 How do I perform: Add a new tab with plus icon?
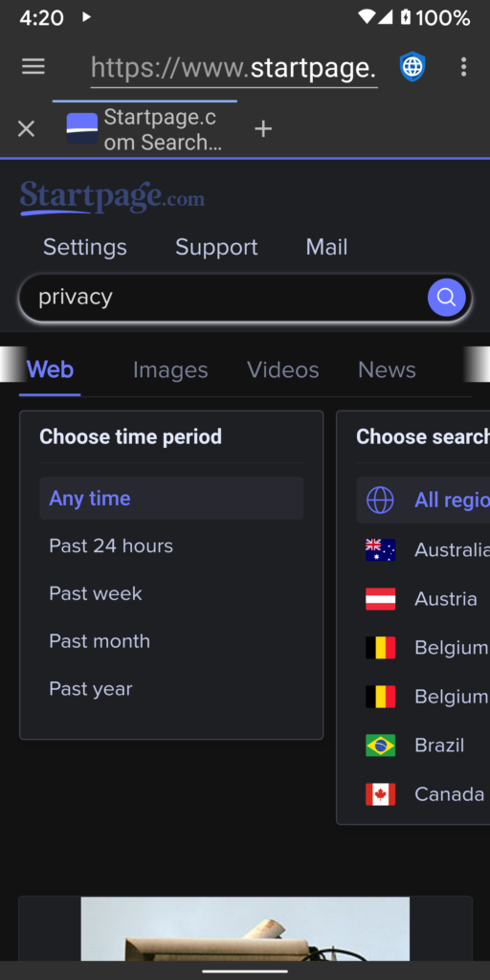tap(263, 129)
